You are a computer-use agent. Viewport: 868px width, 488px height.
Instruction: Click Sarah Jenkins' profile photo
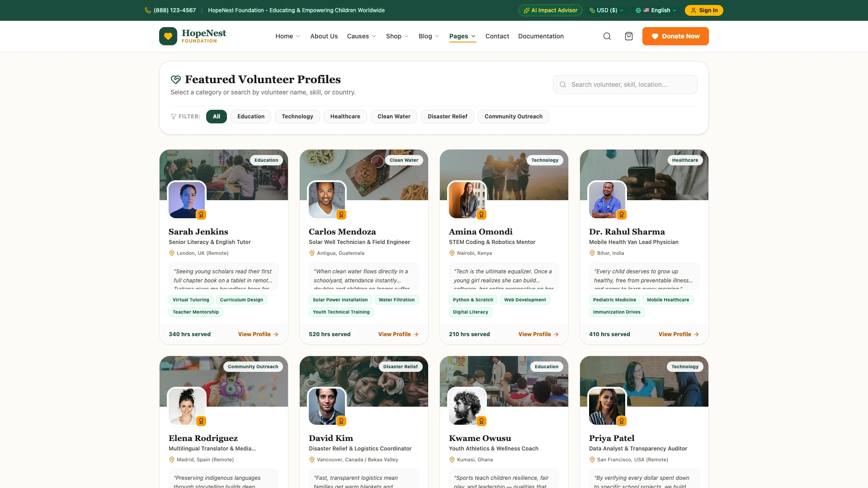click(x=187, y=200)
